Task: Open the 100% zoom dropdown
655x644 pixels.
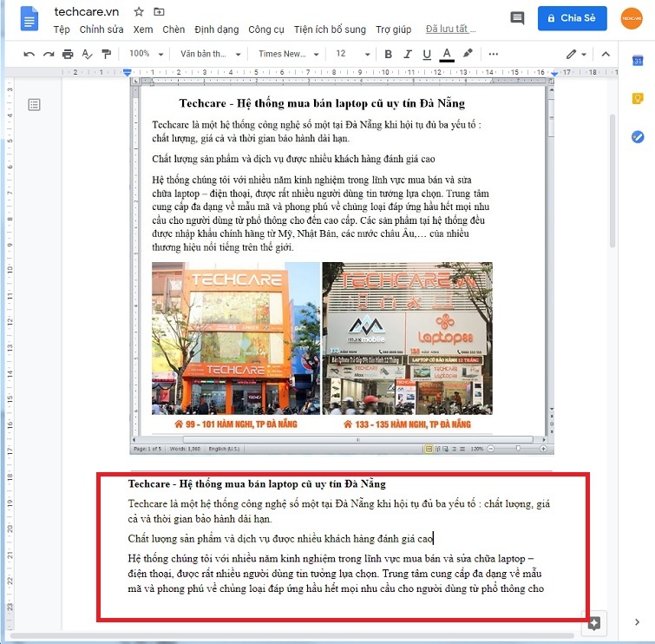Action: [146, 54]
